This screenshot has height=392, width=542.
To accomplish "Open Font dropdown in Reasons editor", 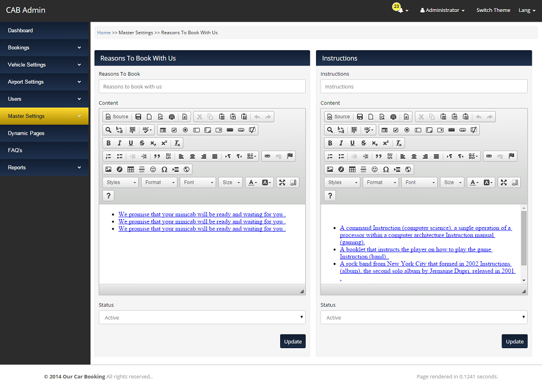I will [198, 183].
